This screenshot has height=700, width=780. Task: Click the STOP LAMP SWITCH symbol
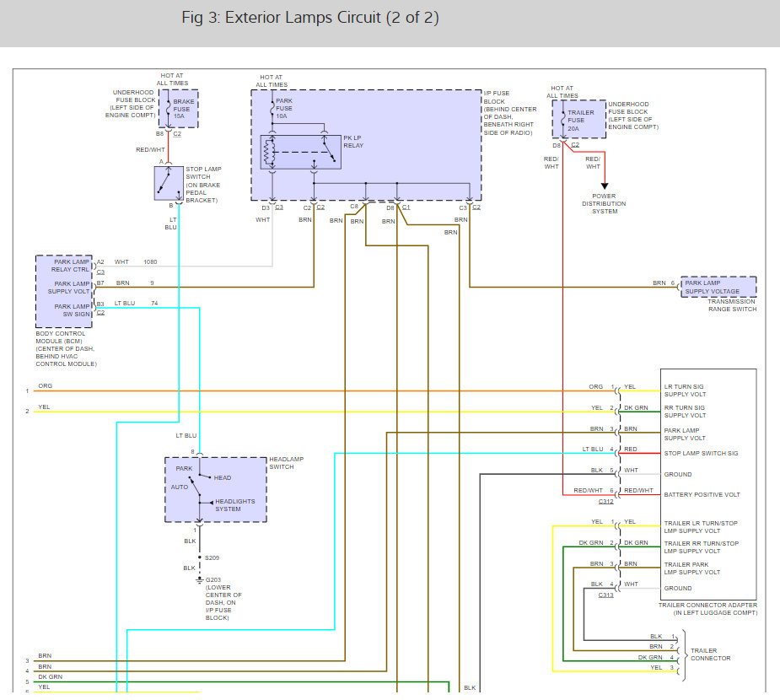tap(169, 183)
